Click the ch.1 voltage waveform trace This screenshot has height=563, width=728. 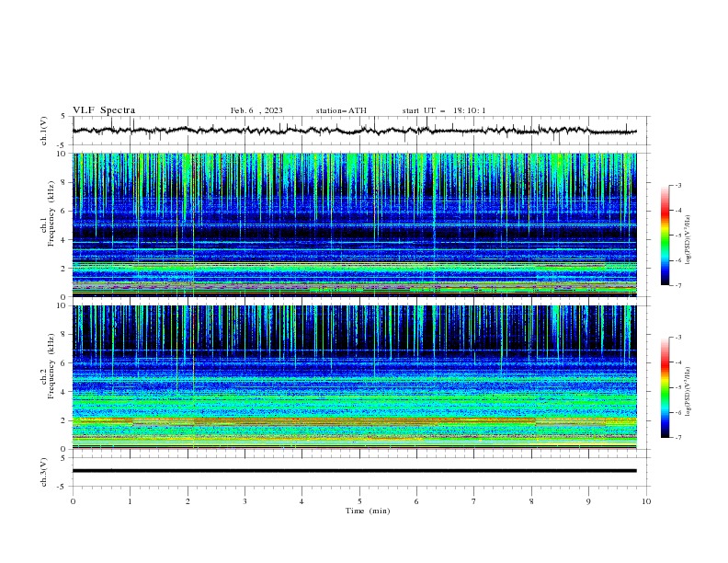click(355, 131)
